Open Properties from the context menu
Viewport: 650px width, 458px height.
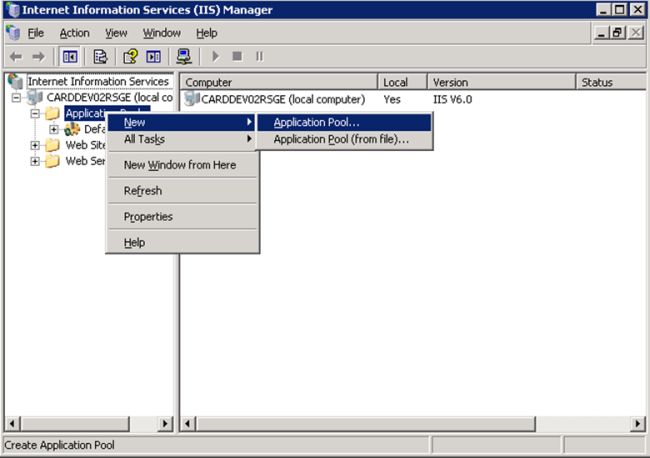coord(182,216)
